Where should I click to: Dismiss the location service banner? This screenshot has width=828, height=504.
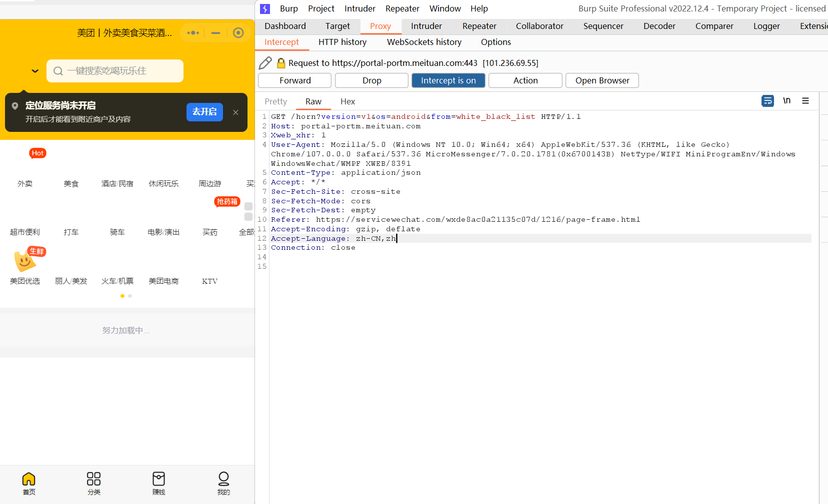235,112
